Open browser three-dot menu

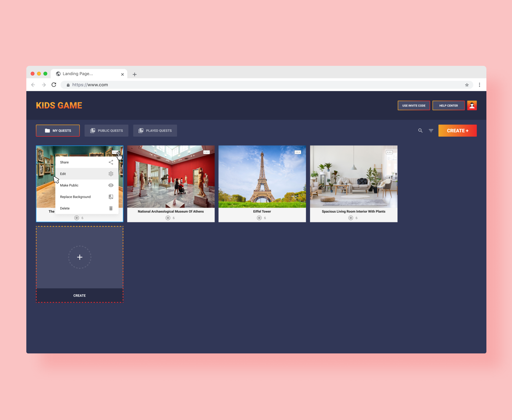pyautogui.click(x=479, y=85)
